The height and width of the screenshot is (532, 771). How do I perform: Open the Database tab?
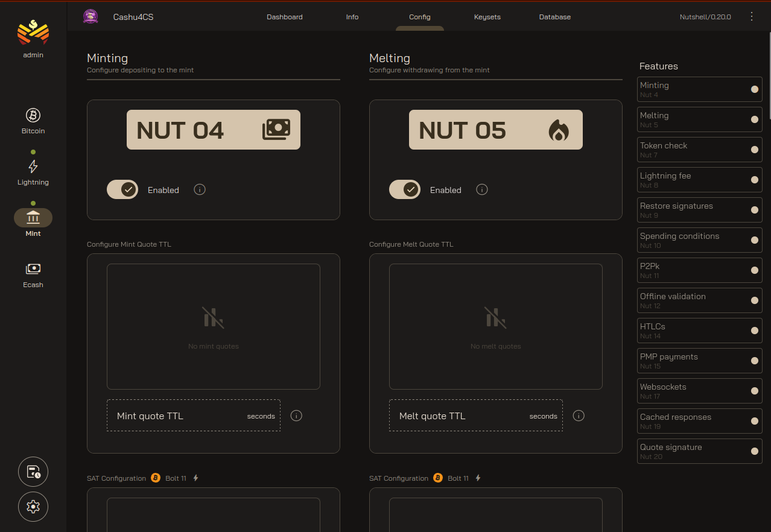554,16
